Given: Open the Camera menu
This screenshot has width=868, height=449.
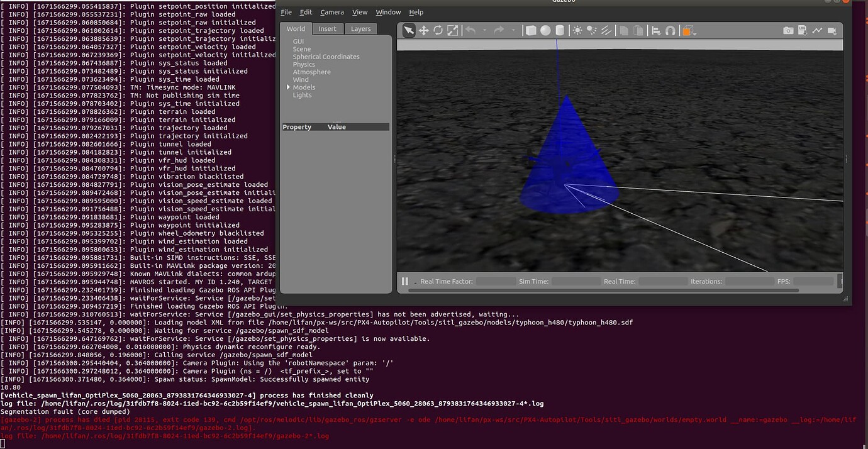Looking at the screenshot, I should pos(332,12).
